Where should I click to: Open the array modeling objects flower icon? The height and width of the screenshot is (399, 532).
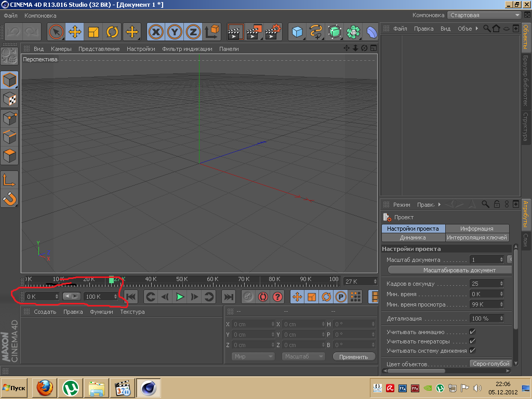[x=353, y=32]
